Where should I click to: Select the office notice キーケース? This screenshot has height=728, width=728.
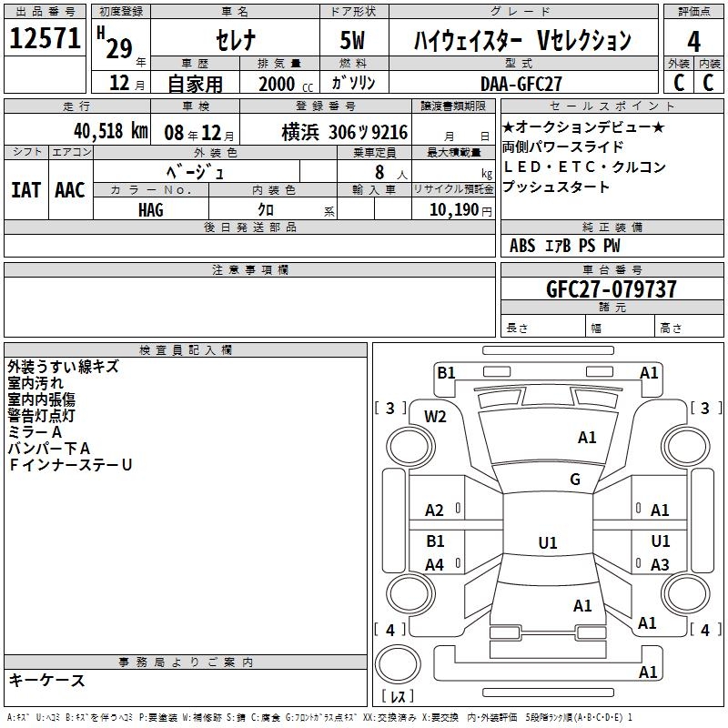(46, 681)
